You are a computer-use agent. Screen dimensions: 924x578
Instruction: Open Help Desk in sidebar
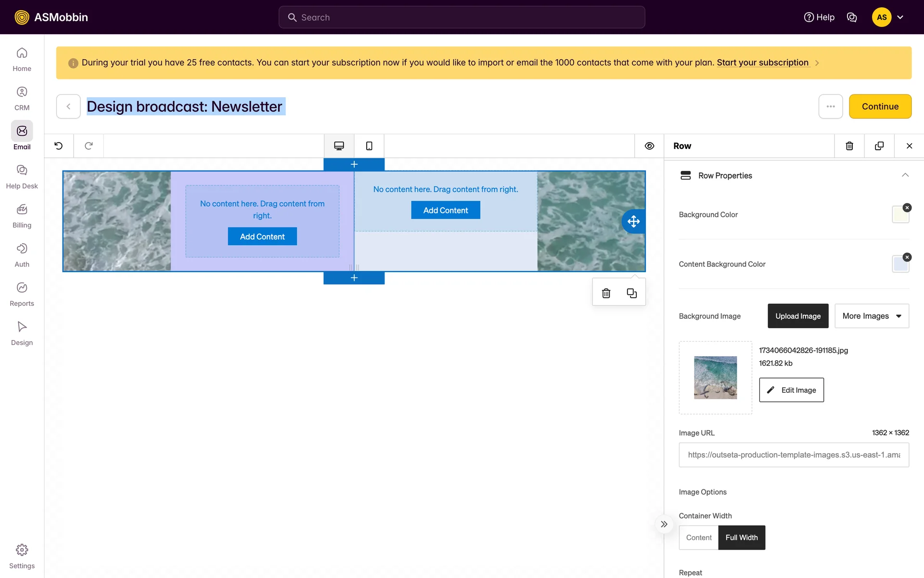pos(22,176)
